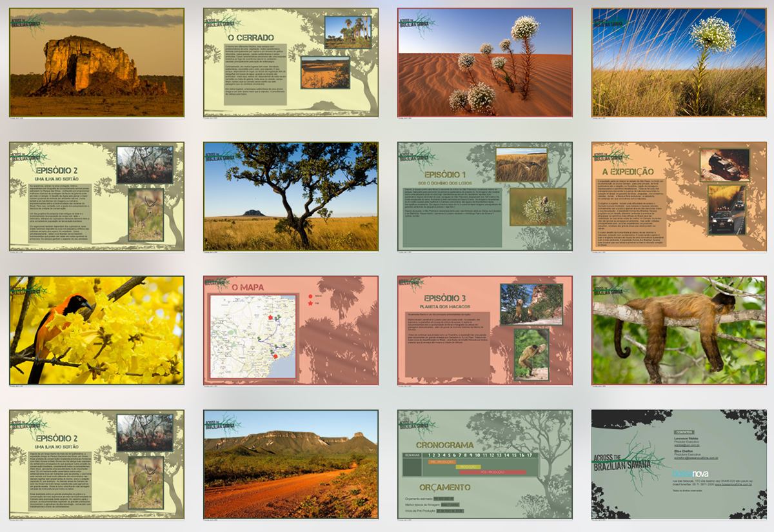Open Elisa Chalfon's email link

pos(696,458)
